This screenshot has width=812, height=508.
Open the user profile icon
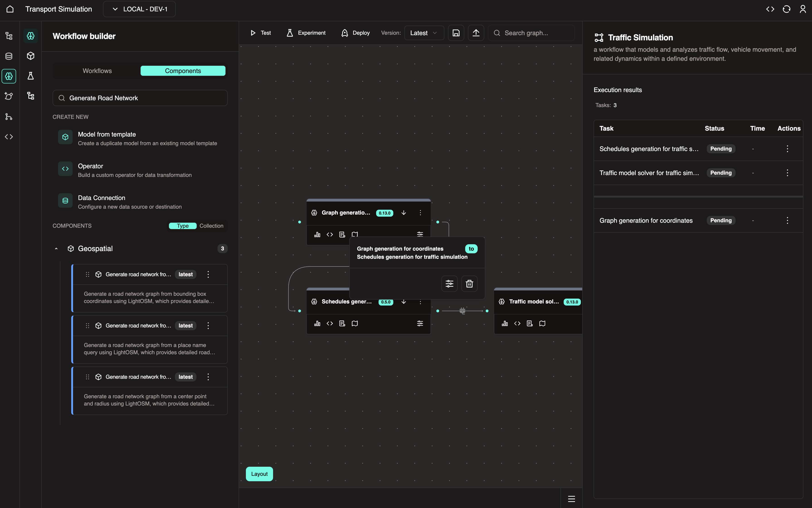pyautogui.click(x=803, y=9)
